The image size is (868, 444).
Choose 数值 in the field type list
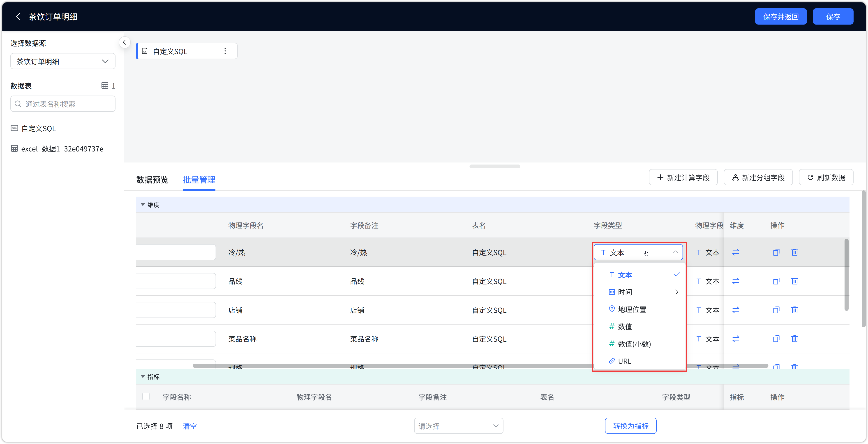click(x=639, y=326)
